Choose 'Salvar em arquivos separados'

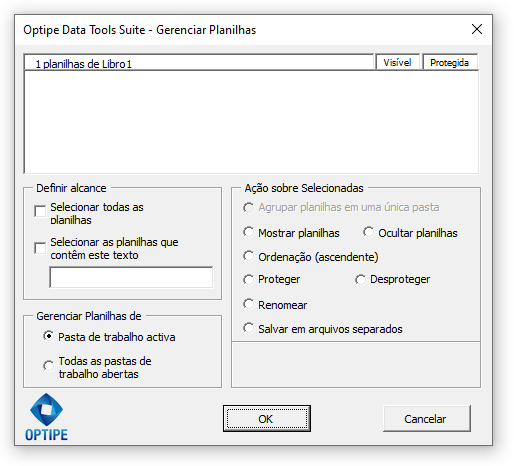tap(248, 328)
